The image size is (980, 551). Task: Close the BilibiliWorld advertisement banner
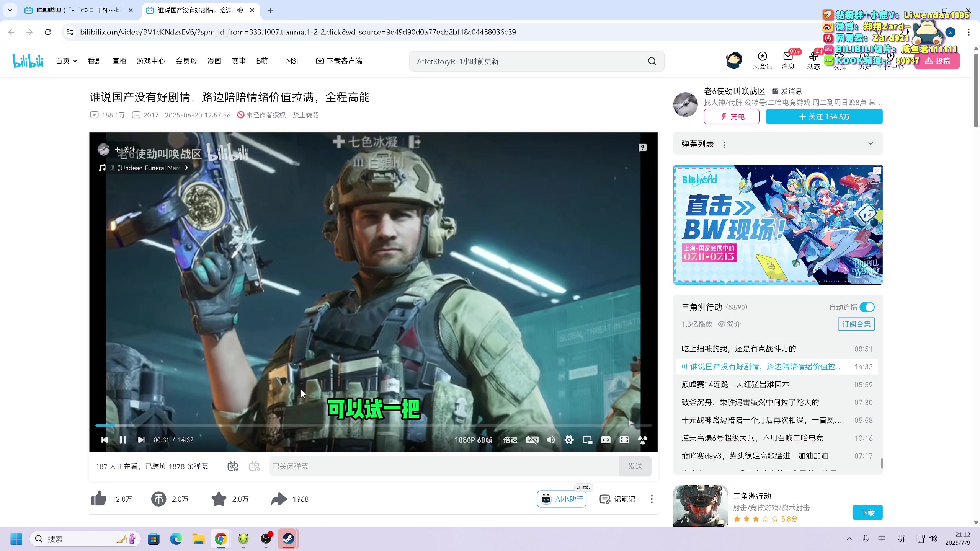coord(877,171)
